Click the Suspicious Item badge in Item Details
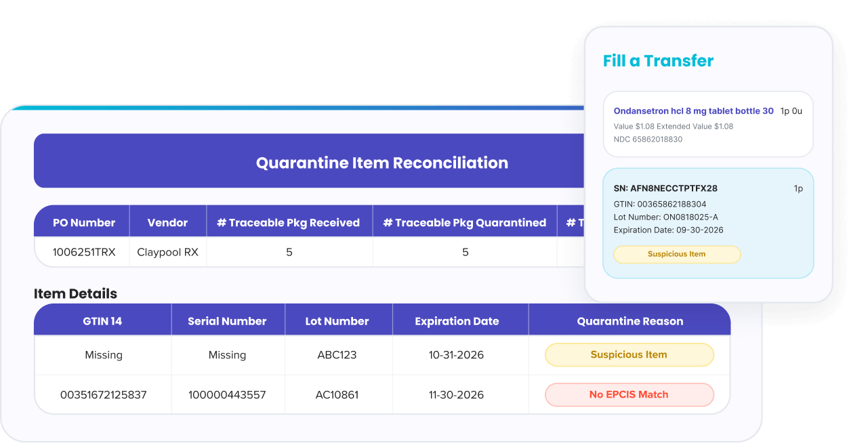 coord(629,355)
